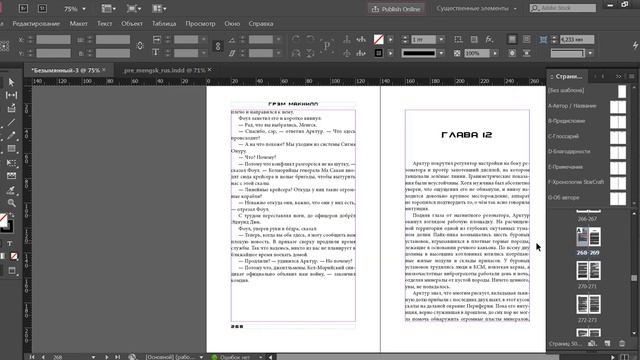
Task: Click the fill color none swatch
Action: tap(378, 40)
